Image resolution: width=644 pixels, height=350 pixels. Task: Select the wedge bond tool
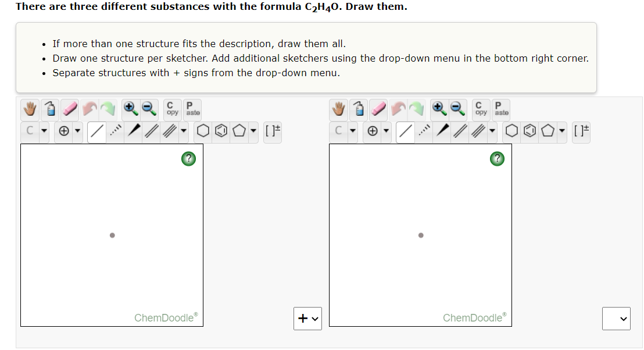click(133, 131)
